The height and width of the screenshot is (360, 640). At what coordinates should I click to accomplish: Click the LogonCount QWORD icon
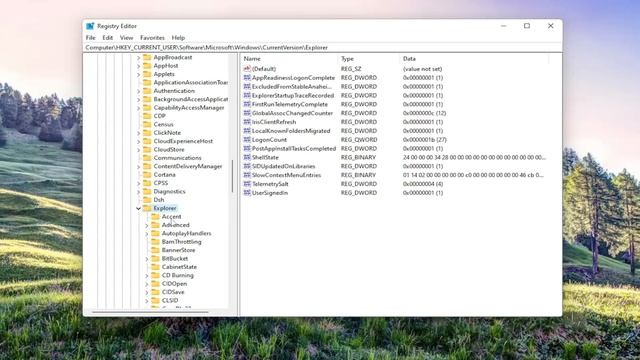click(x=247, y=140)
